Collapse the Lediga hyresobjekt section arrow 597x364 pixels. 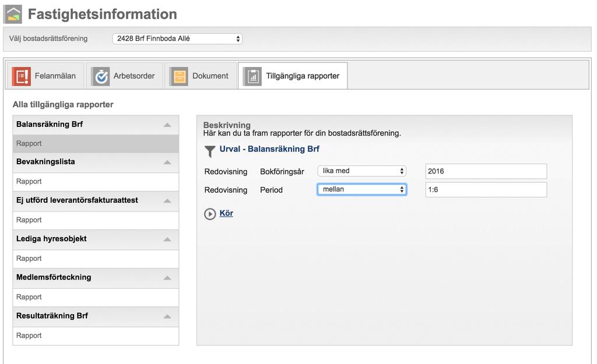(x=167, y=239)
